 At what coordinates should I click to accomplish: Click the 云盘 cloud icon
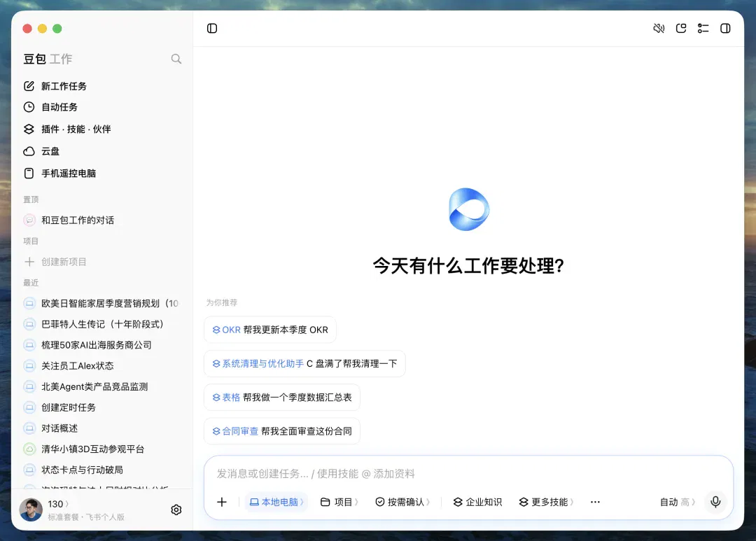29,151
